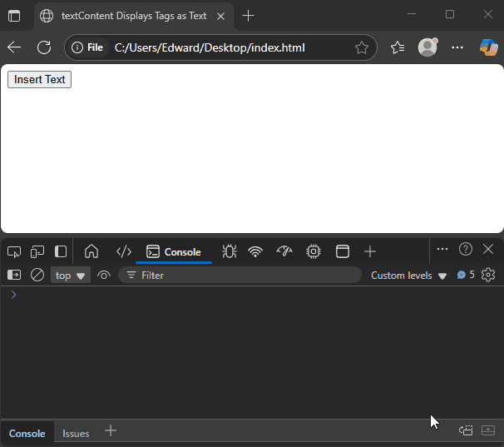Open the Elements tool tab

tap(124, 251)
